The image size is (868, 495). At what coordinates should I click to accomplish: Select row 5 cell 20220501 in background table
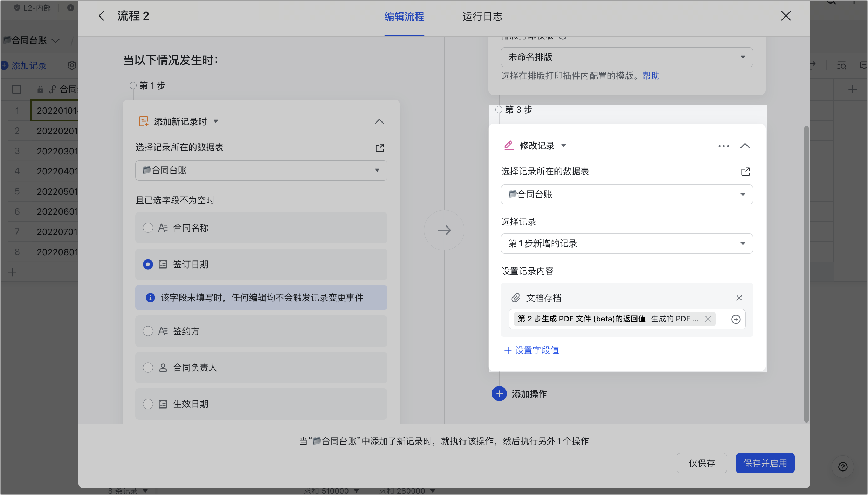coord(55,191)
